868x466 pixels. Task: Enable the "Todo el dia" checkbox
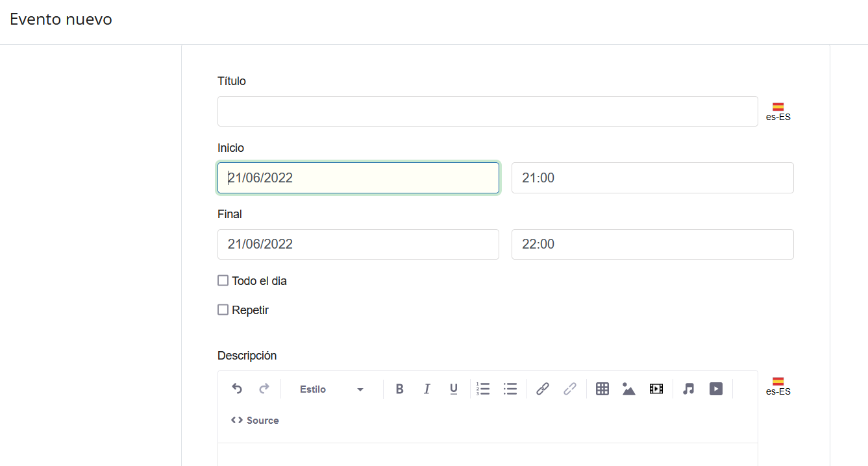coord(223,281)
